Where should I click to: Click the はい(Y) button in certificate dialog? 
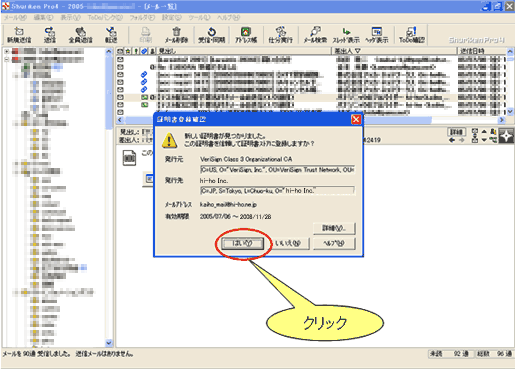243,243
